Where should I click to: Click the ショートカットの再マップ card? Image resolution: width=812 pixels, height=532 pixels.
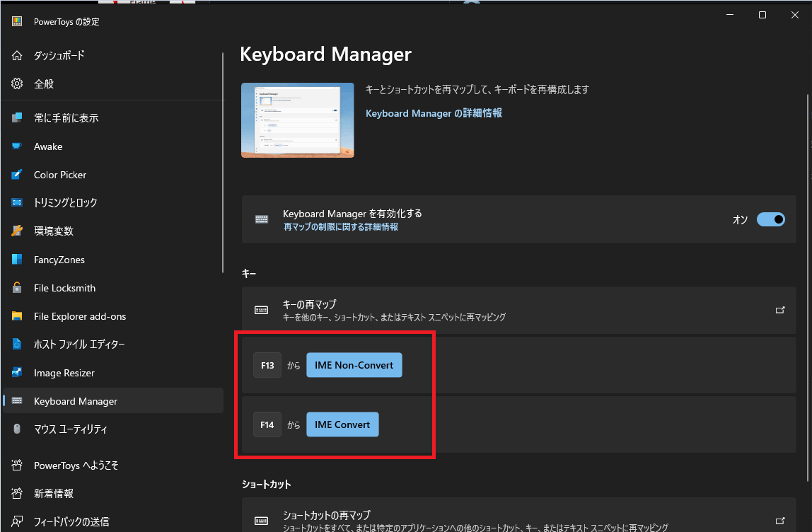tap(519, 516)
